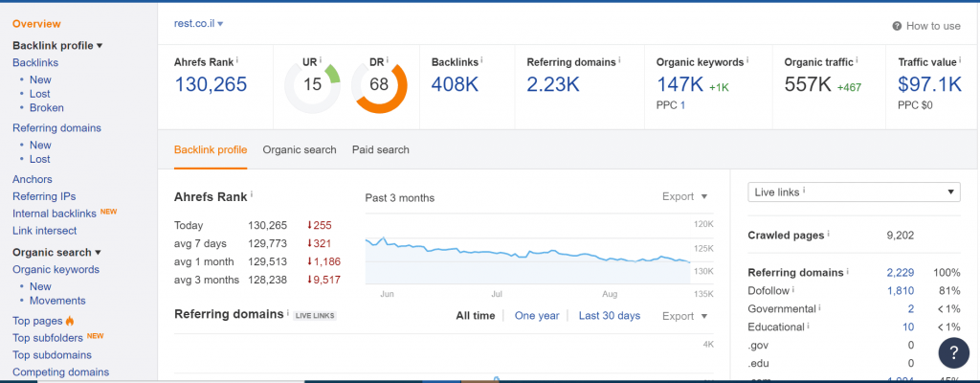
Task: Open Export menu for Ahrefs Rank chart
Action: [x=685, y=196]
